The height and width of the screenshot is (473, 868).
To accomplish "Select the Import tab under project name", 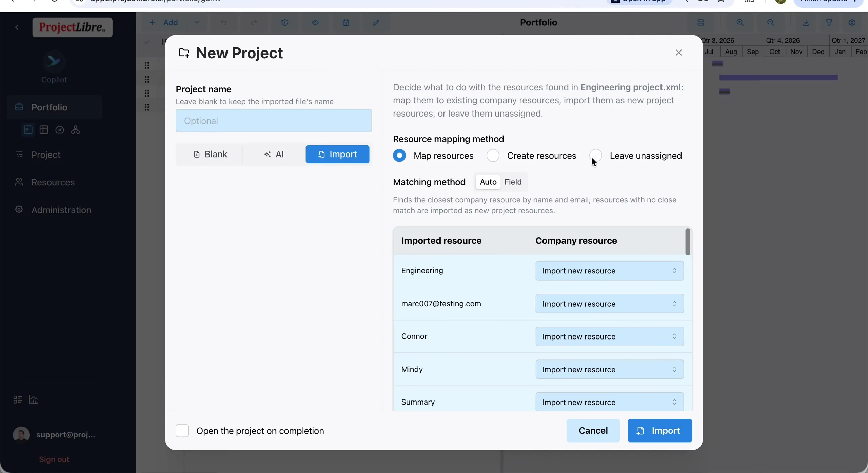I will [x=337, y=154].
